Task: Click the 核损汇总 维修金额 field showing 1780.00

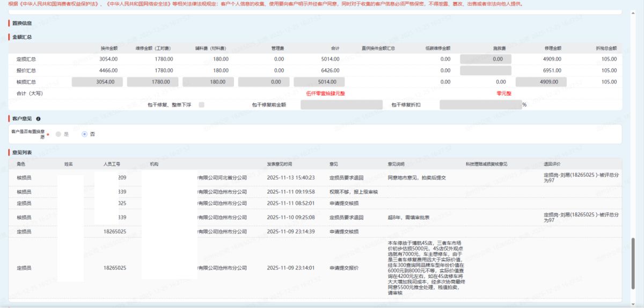Action: click(x=152, y=82)
